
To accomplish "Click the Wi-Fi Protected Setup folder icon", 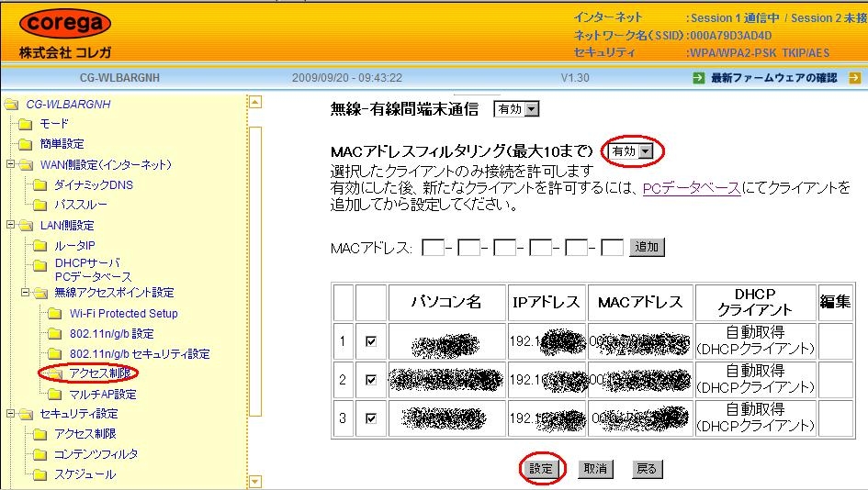I will 54,314.
